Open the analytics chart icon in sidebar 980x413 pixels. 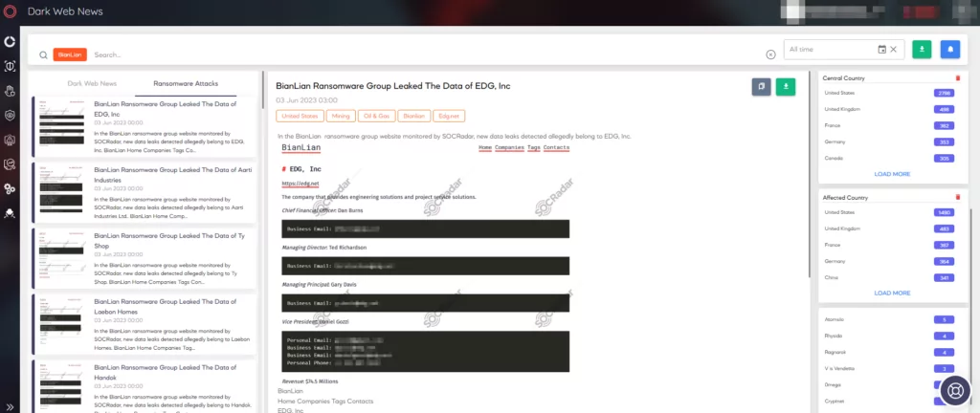(10, 164)
